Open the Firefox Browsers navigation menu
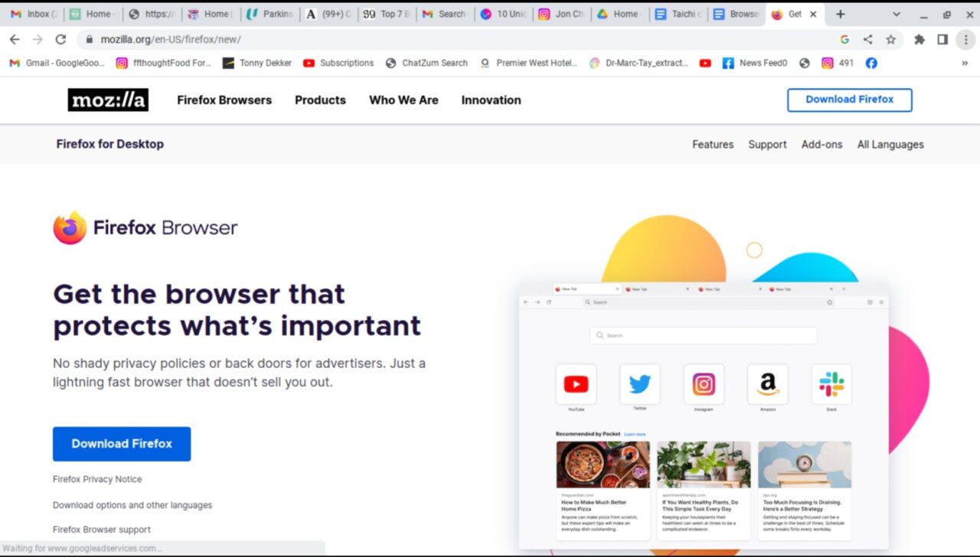980x557 pixels. (224, 100)
